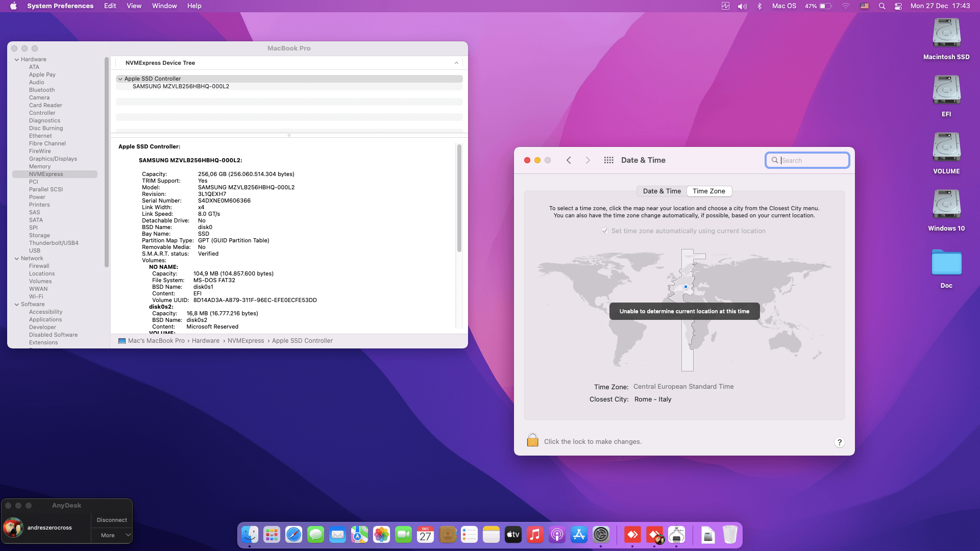
Task: Click the battery status in menu bar
Action: coord(818,6)
